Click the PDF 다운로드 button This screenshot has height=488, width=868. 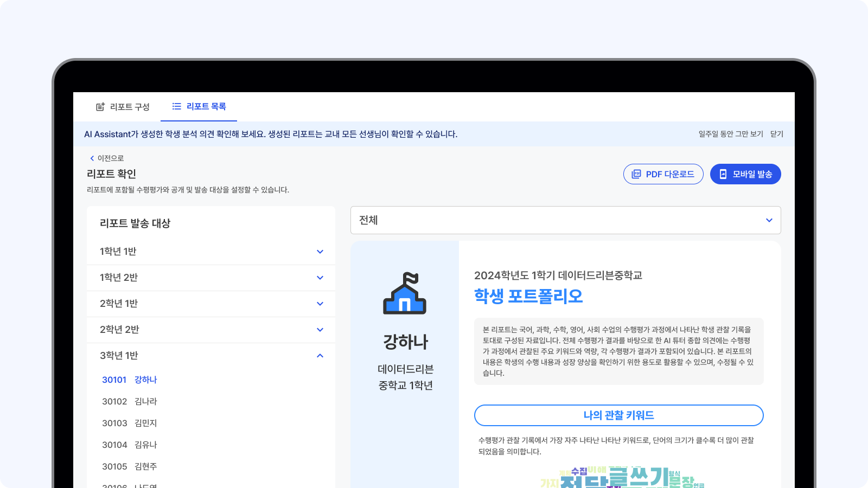pyautogui.click(x=663, y=174)
